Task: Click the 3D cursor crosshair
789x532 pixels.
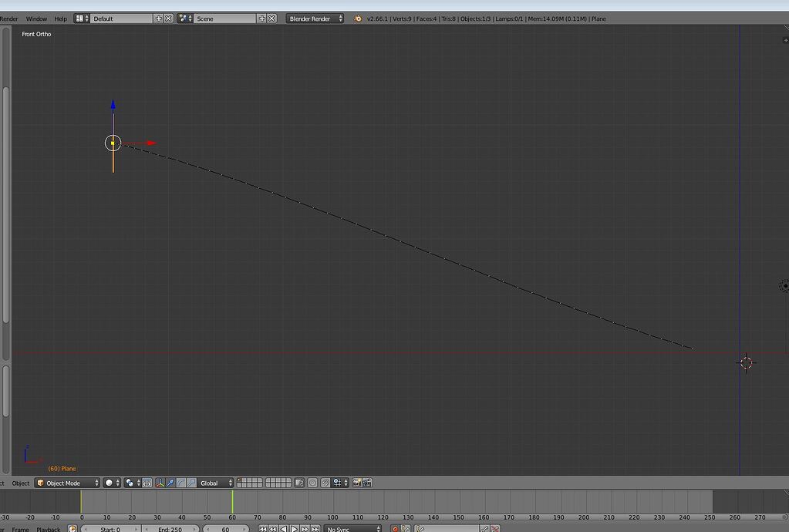Action: point(747,362)
